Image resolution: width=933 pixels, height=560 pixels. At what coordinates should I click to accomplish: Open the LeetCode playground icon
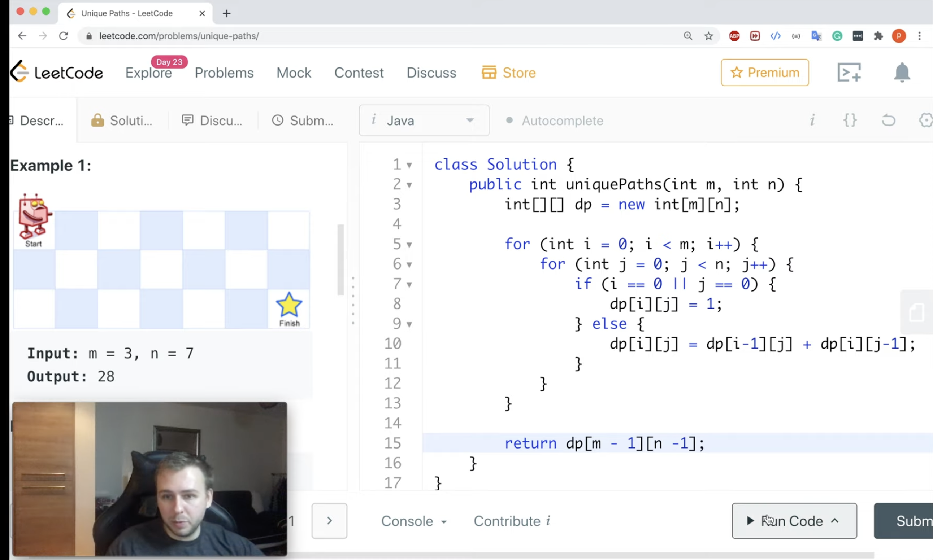849,72
